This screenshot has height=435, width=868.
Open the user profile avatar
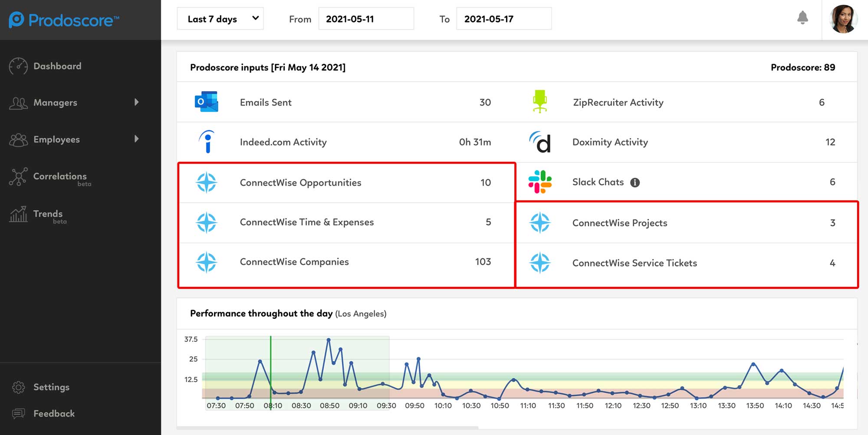pyautogui.click(x=843, y=19)
